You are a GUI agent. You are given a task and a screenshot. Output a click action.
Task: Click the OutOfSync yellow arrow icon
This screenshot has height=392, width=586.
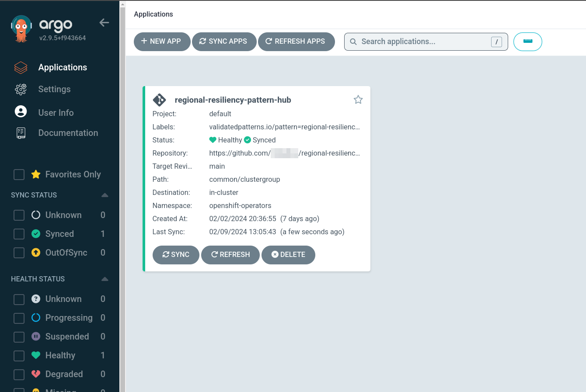[x=36, y=253]
